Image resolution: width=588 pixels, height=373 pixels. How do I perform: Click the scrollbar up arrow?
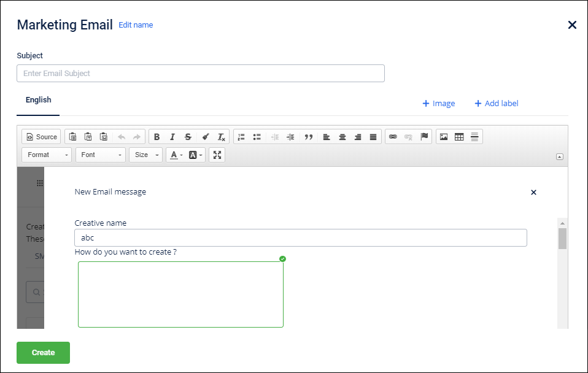(562, 223)
